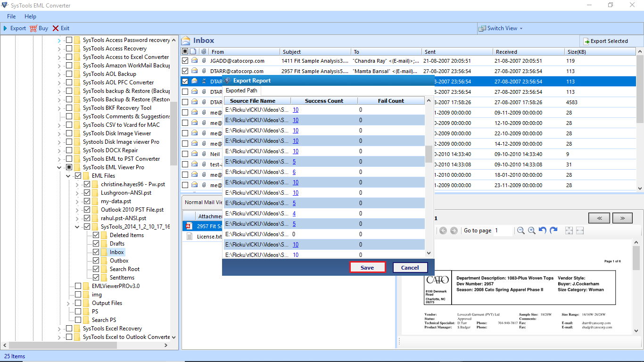Expand the Outlook 2010 PST File.pst node
Viewport: 644px width, 362px height.
pyautogui.click(x=77, y=210)
